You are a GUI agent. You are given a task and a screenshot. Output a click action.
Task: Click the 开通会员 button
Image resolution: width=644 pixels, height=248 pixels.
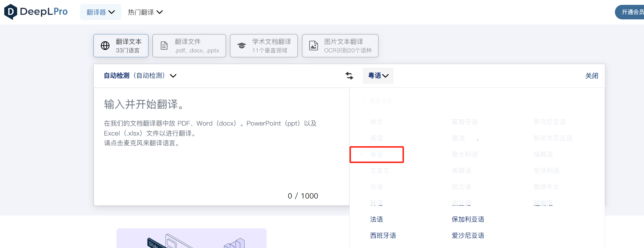click(630, 12)
